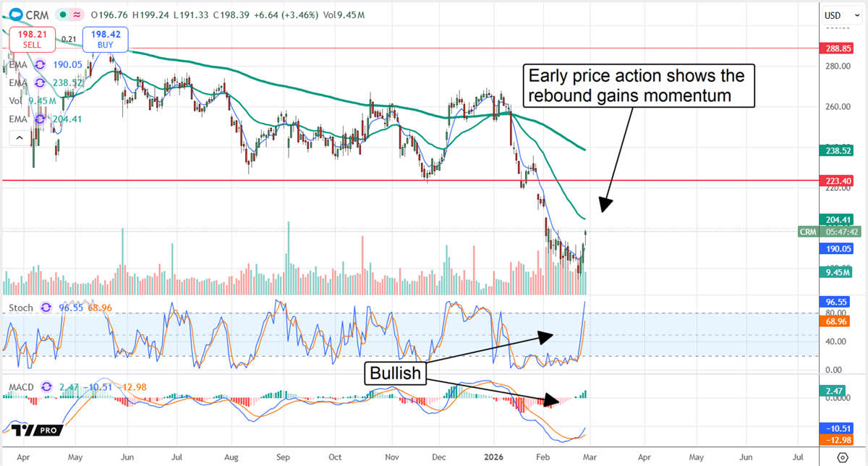Click the CRM 05:47:42 countdown label
The height and width of the screenshot is (466, 868).
click(829, 232)
